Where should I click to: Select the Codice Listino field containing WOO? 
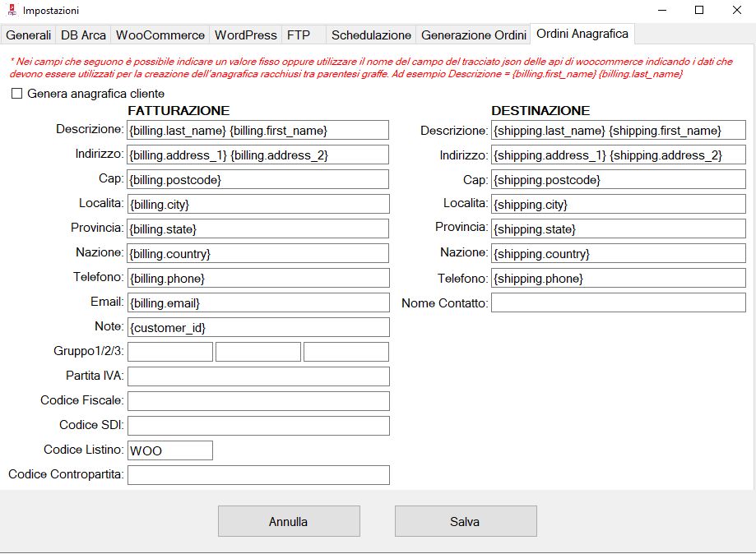[169, 450]
